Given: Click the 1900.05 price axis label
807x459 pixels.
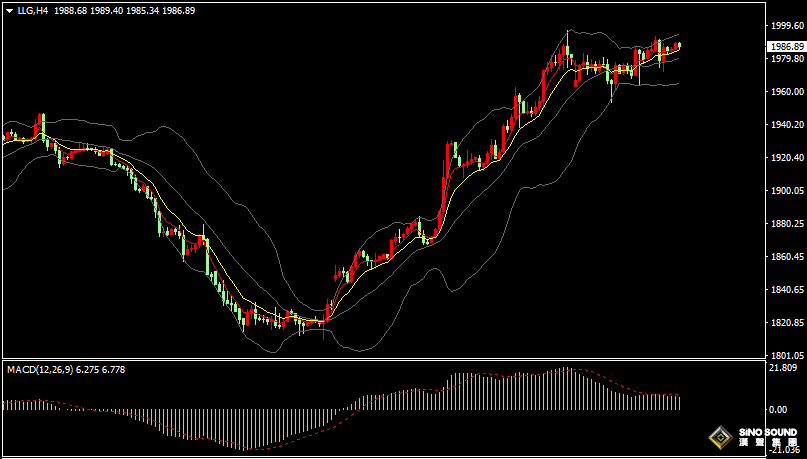Looking at the screenshot, I should pyautogui.click(x=785, y=190).
